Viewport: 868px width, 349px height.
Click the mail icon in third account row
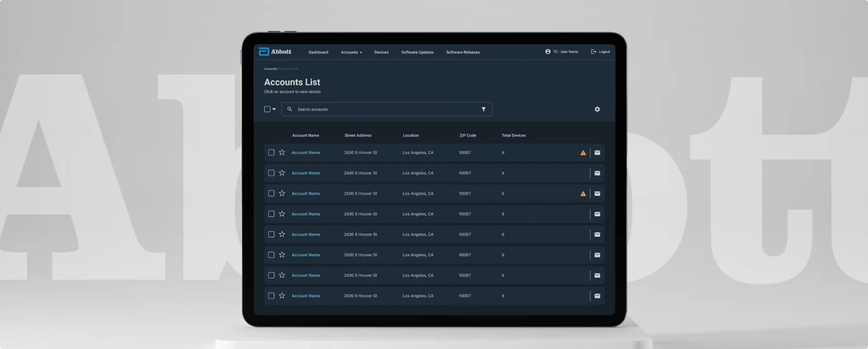click(x=597, y=193)
